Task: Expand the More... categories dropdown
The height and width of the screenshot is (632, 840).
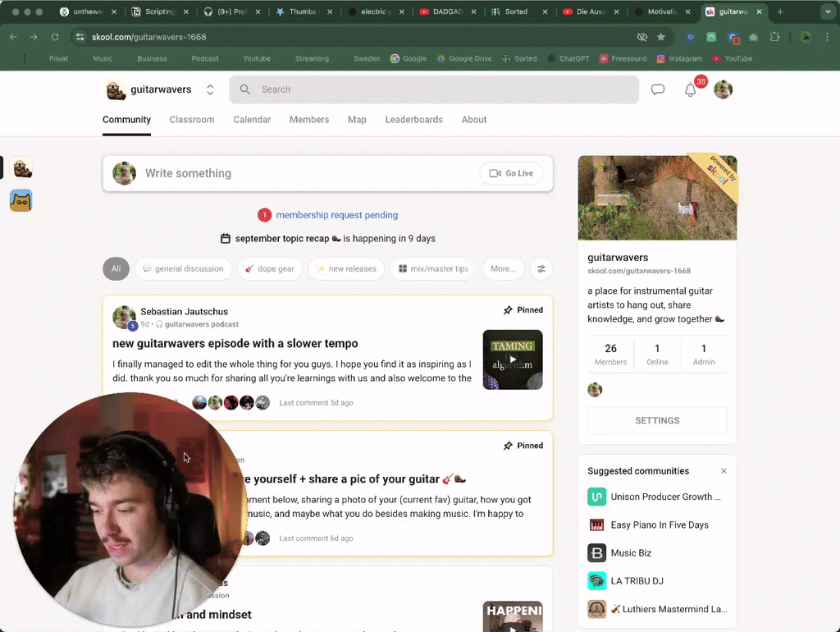Action: pyautogui.click(x=503, y=268)
